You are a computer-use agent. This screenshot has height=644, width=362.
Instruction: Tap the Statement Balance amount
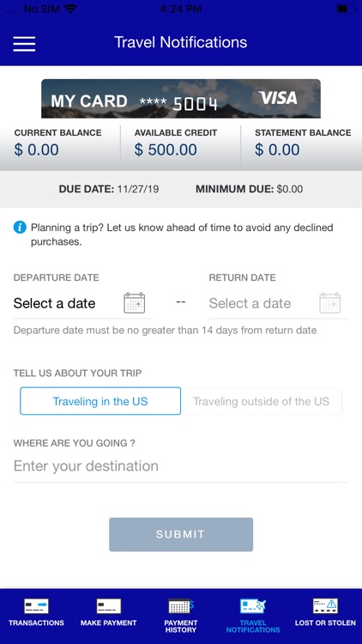coord(277,150)
